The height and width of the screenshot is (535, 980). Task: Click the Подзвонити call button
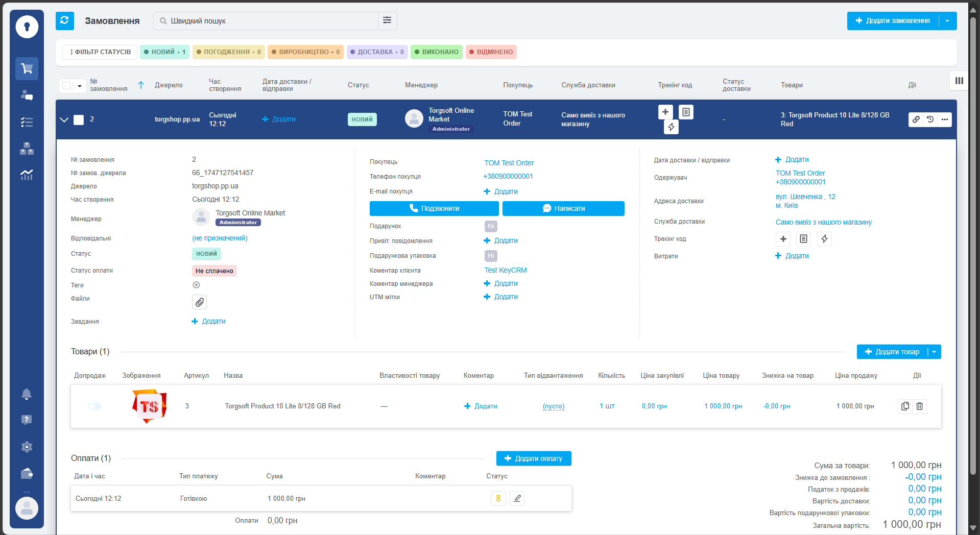(x=434, y=208)
